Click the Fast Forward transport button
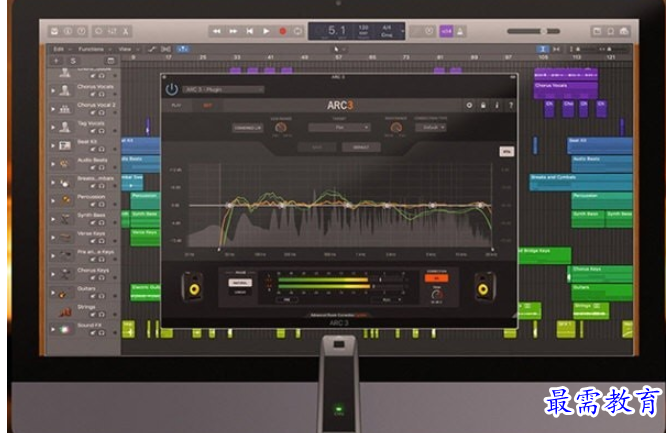The height and width of the screenshot is (433, 668). pyautogui.click(x=233, y=31)
